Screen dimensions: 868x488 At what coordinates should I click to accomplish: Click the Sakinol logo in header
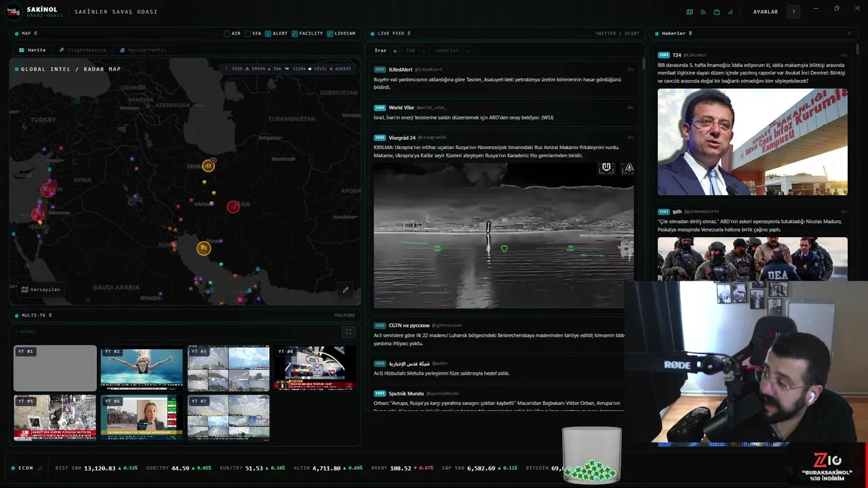(x=15, y=12)
